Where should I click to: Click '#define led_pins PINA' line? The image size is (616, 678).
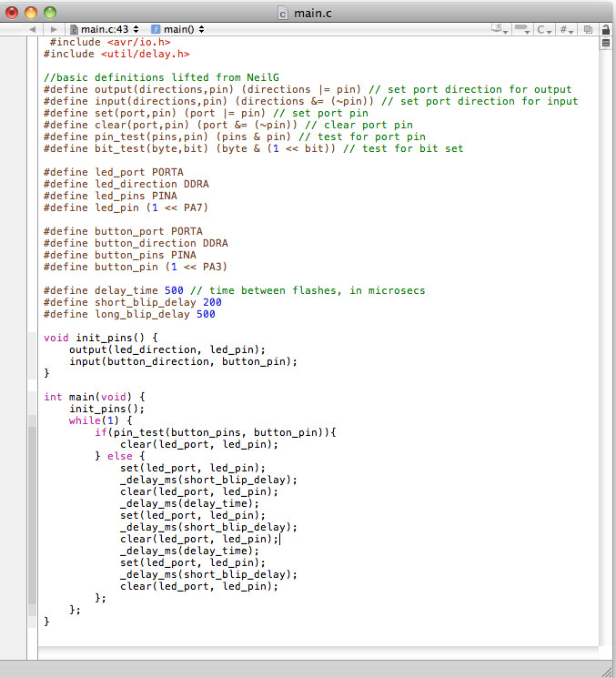point(110,196)
